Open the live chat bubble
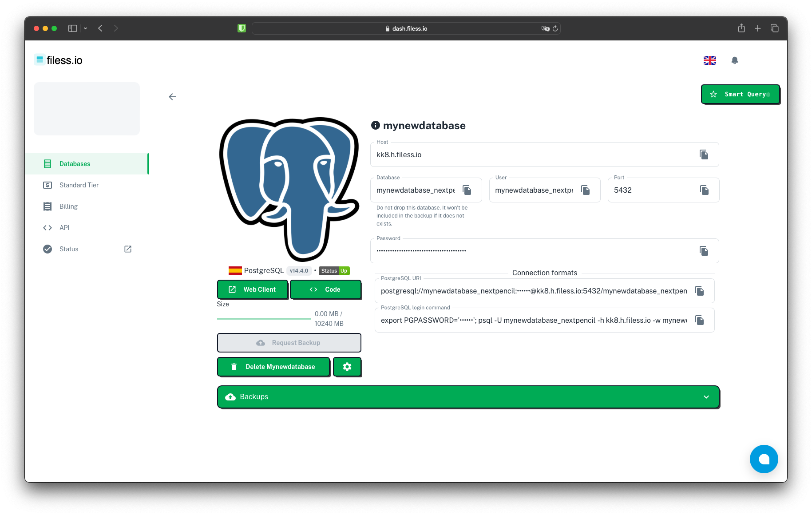 click(764, 459)
